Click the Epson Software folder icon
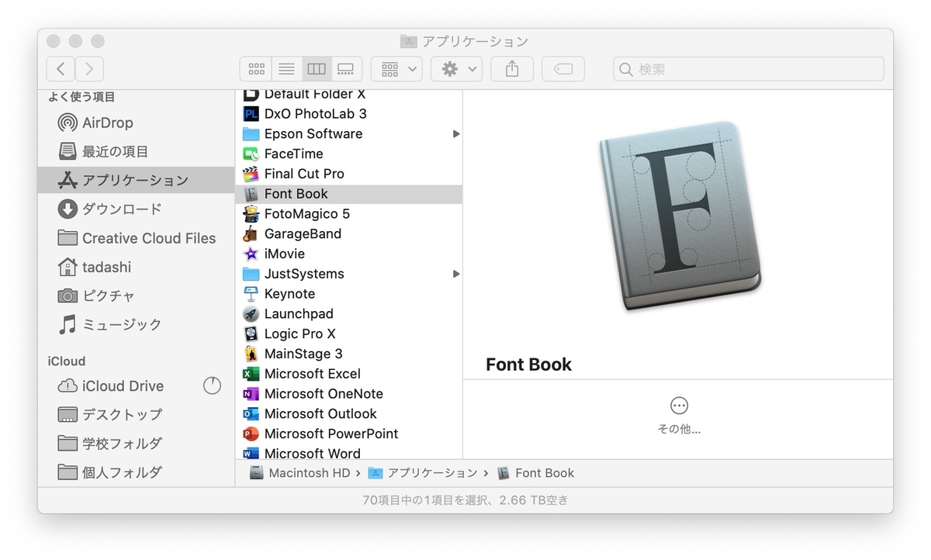931x560 pixels. point(251,133)
